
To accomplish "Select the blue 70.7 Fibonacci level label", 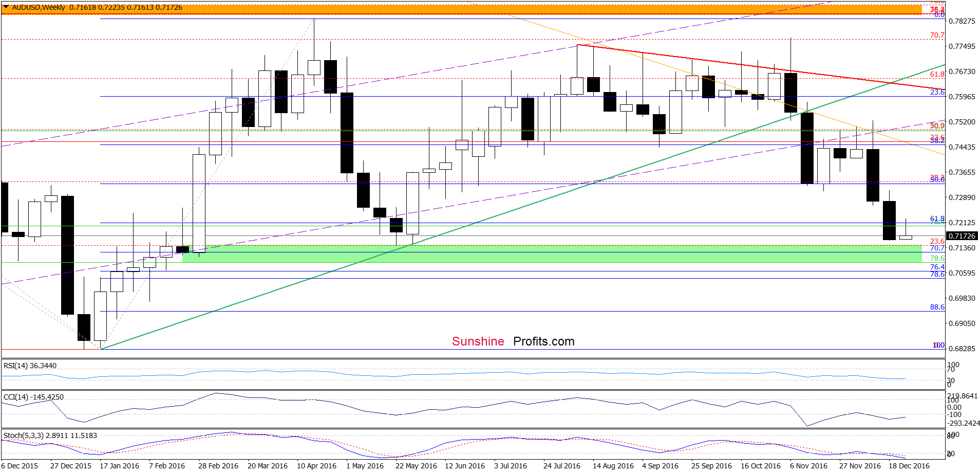I will [937, 248].
